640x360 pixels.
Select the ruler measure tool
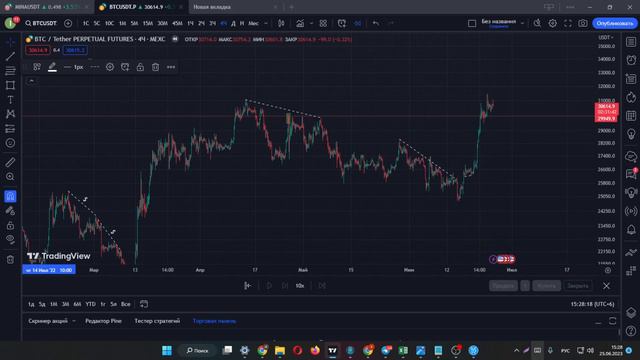click(x=10, y=162)
